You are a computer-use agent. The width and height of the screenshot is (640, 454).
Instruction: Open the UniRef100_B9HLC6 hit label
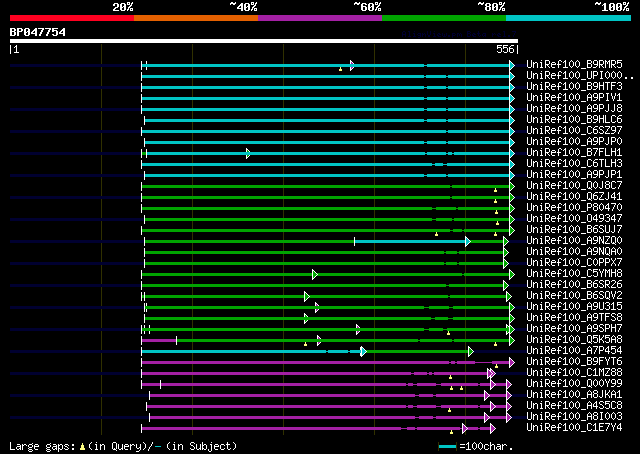tap(574, 120)
